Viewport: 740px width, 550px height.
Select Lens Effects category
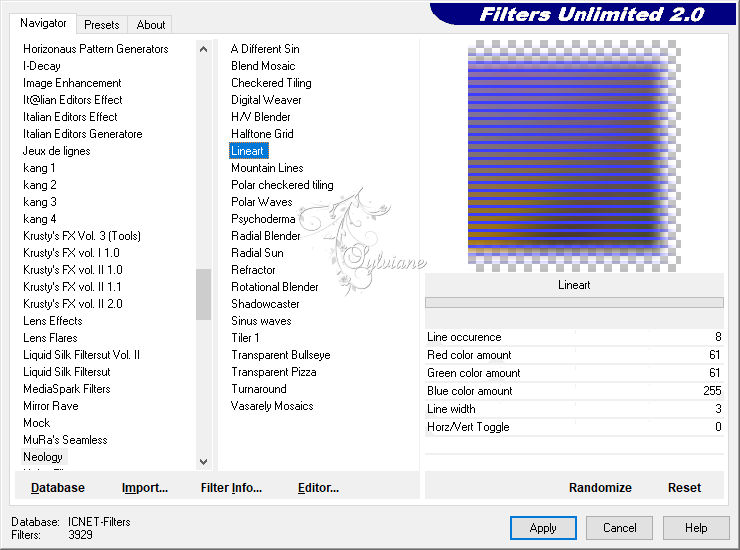(52, 321)
